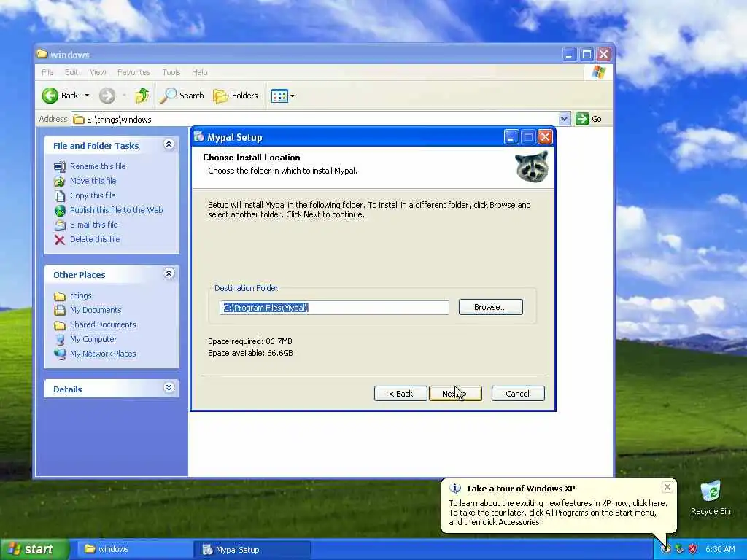Click the green Back arrow in Explorer
The width and height of the screenshot is (747, 560).
(x=50, y=96)
